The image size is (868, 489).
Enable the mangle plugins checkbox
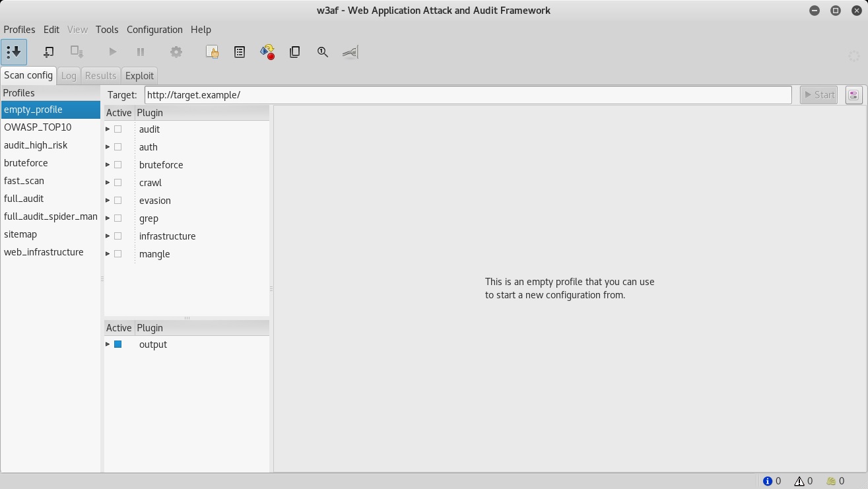tap(118, 254)
